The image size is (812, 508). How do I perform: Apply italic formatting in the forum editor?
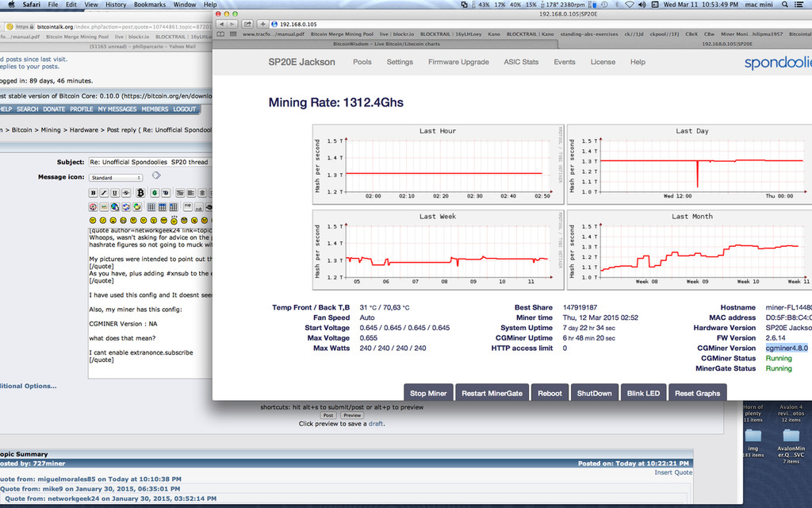(x=104, y=193)
